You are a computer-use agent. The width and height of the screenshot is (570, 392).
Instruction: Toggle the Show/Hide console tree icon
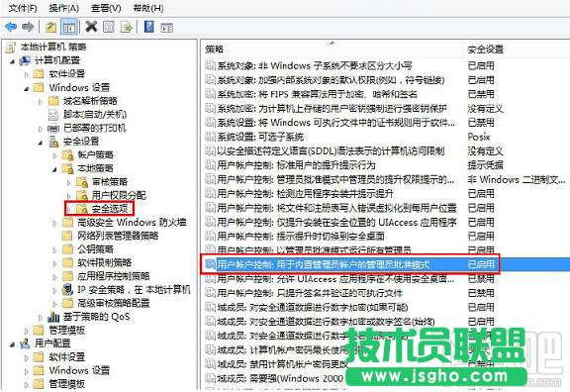click(x=69, y=27)
